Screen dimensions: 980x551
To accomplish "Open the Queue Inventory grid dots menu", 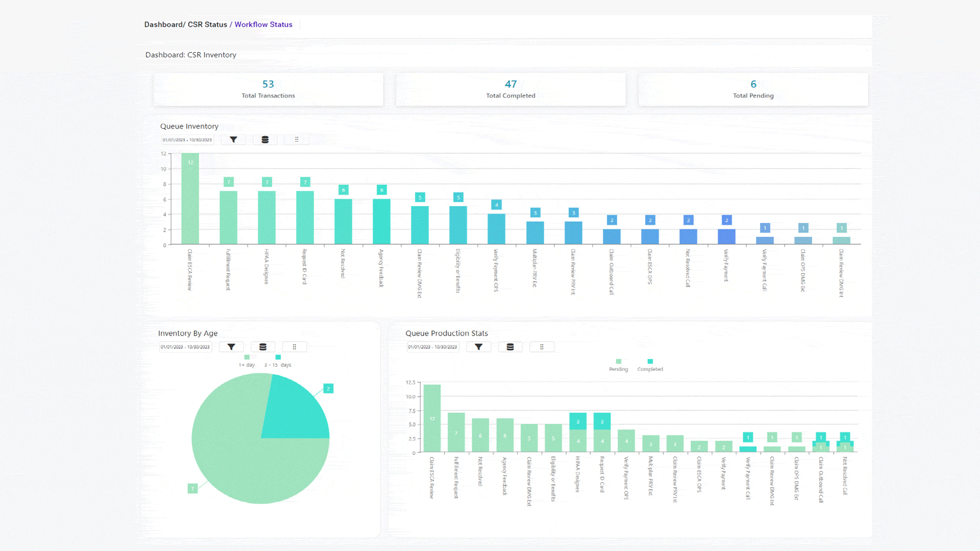I will point(297,140).
